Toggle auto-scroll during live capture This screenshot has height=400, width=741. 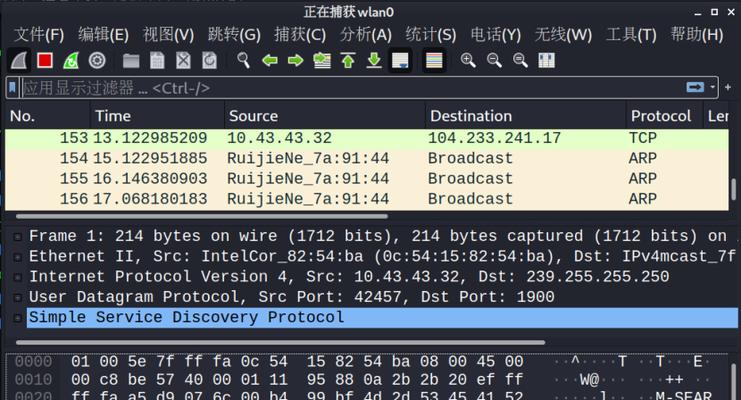click(400, 61)
